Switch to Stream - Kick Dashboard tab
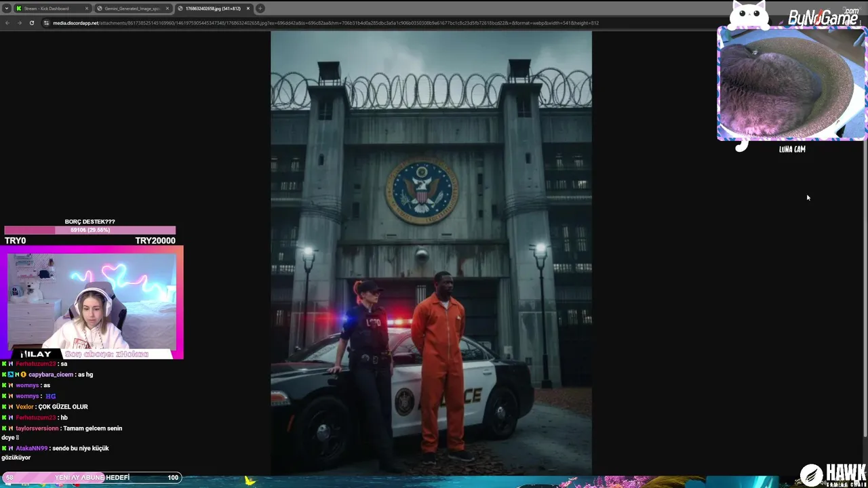This screenshot has width=868, height=488. coord(52,8)
